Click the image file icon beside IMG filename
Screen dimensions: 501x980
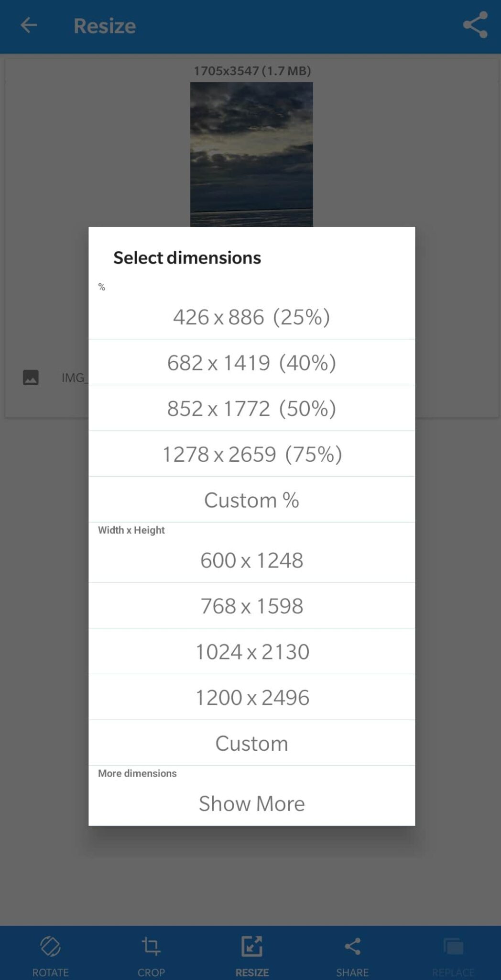(x=31, y=377)
